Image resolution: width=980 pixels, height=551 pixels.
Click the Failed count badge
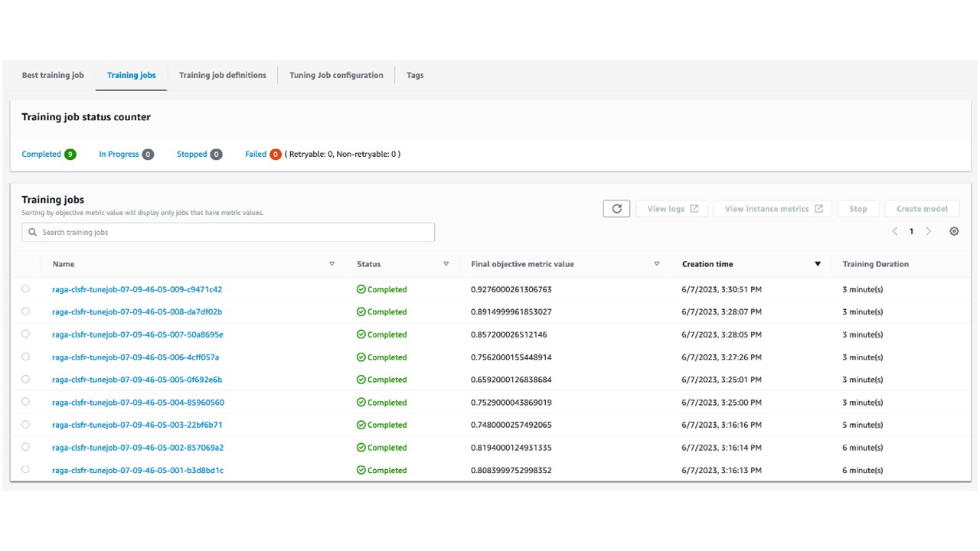coord(275,155)
